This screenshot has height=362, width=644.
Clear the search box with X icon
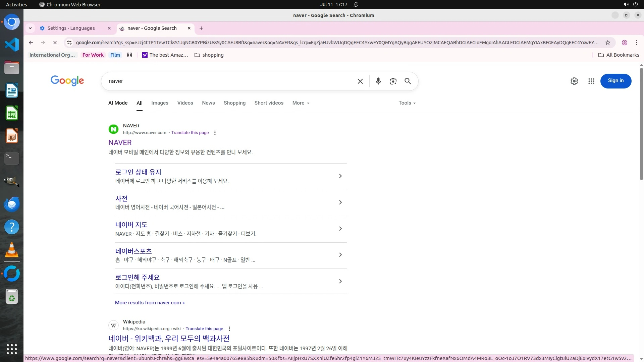click(x=360, y=81)
